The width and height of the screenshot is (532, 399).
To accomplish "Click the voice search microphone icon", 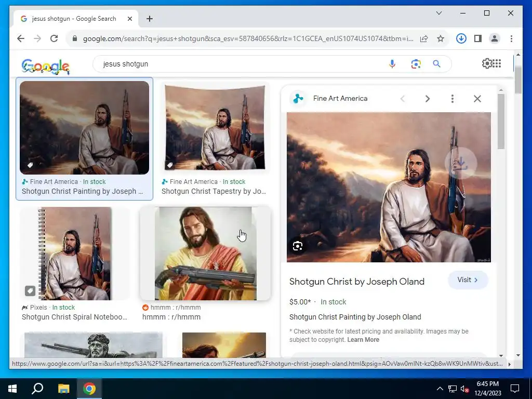I will tap(392, 64).
